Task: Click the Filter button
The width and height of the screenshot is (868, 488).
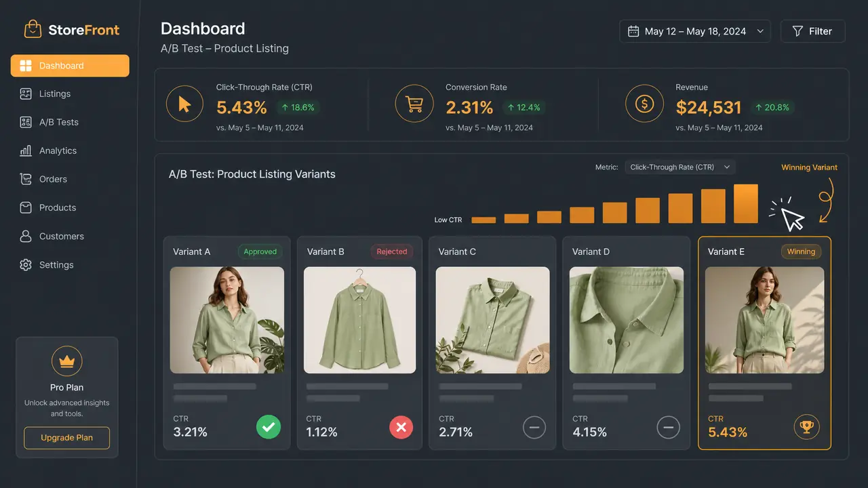Action: tap(812, 31)
